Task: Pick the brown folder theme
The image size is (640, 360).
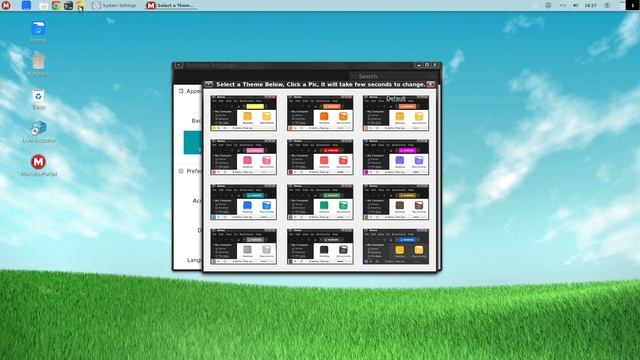Action: point(396,202)
